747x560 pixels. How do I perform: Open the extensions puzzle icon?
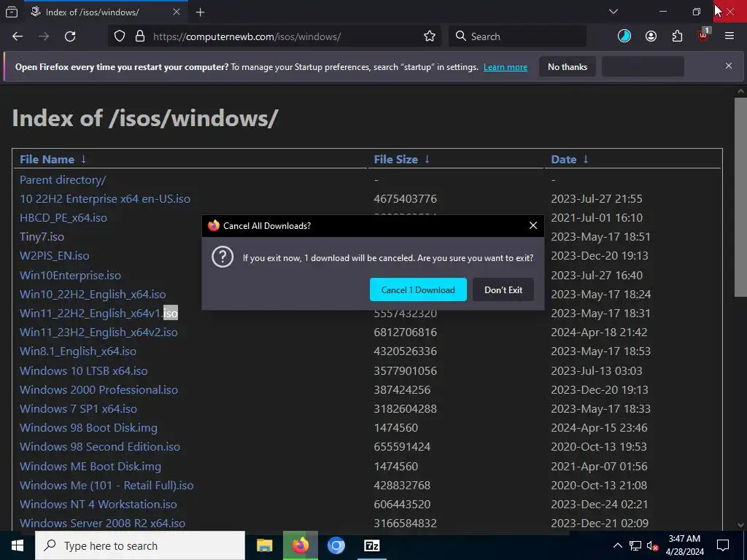point(677,36)
